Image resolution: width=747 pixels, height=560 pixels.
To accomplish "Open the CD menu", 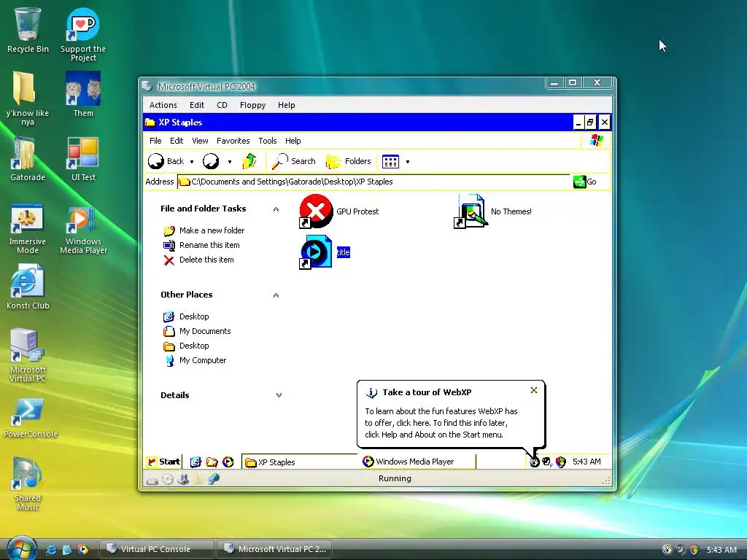I will tap(222, 105).
